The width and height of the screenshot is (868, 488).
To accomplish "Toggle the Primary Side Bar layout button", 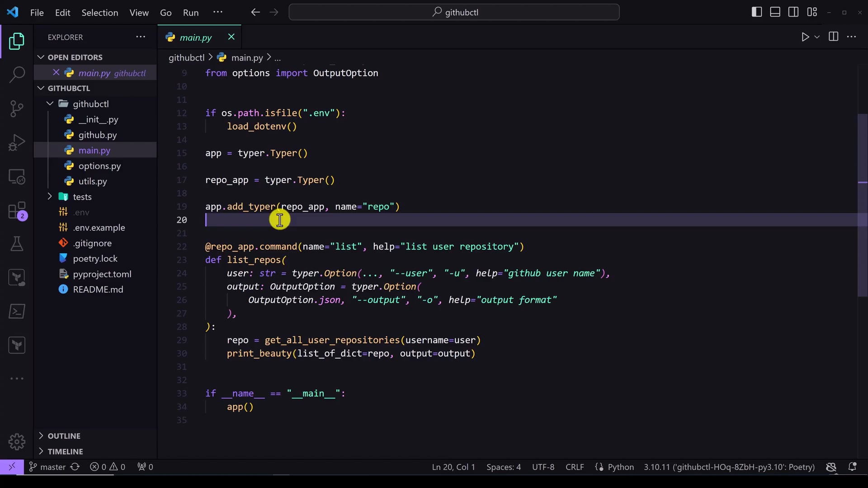I will pos(756,12).
